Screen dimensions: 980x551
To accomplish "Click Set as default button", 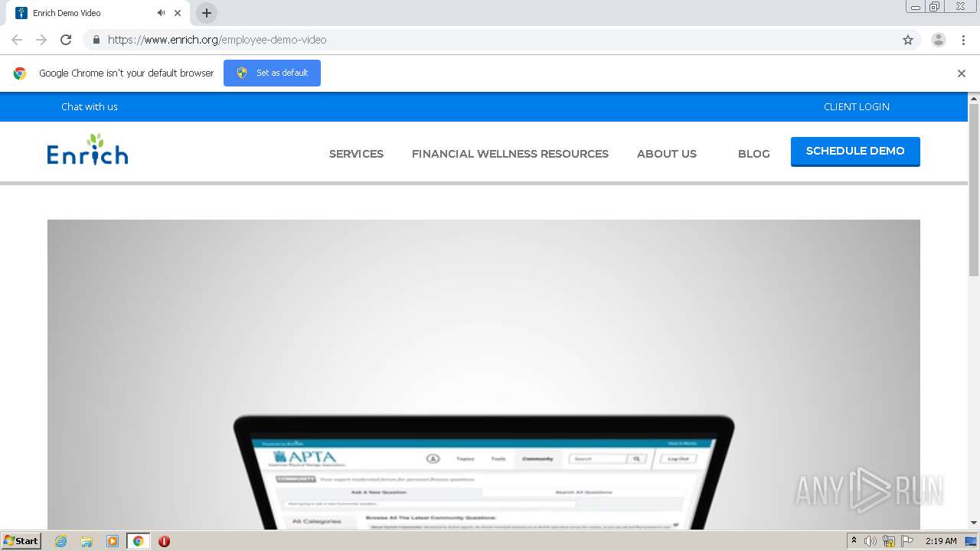I will point(272,73).
